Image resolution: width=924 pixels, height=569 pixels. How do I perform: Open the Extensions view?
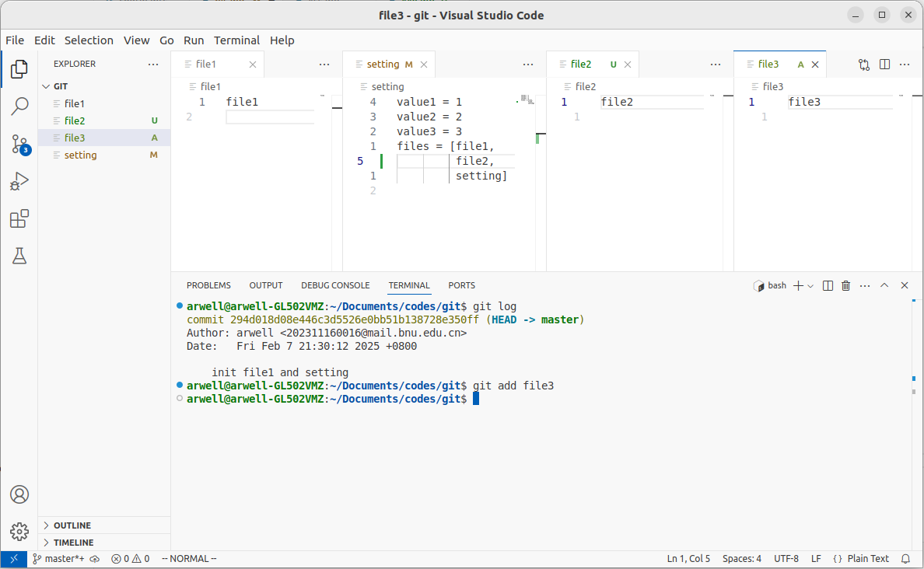(x=19, y=219)
